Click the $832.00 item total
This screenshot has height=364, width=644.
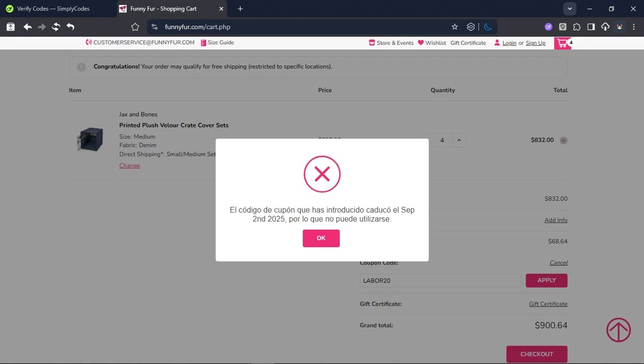542,140
